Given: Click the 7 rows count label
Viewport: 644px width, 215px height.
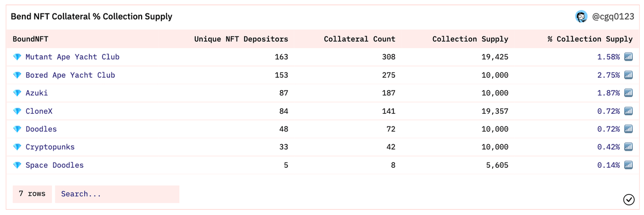Looking at the screenshot, I should point(32,194).
